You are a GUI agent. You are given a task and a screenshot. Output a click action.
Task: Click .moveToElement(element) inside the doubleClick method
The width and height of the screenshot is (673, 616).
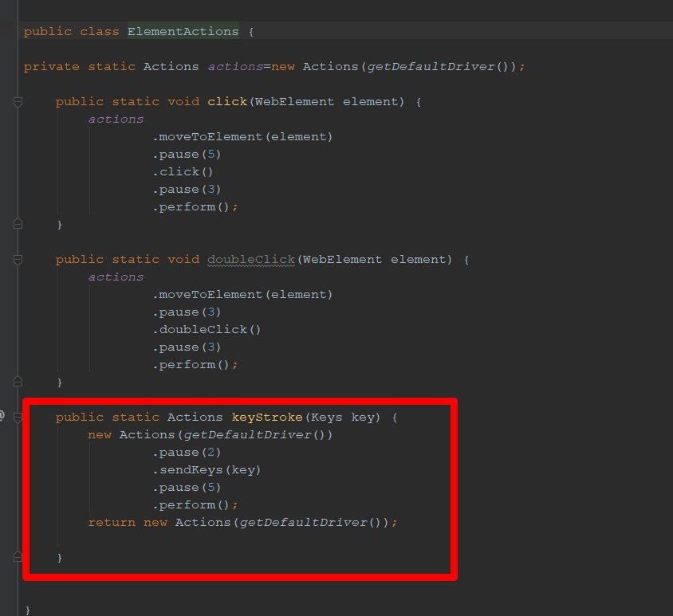point(242,295)
